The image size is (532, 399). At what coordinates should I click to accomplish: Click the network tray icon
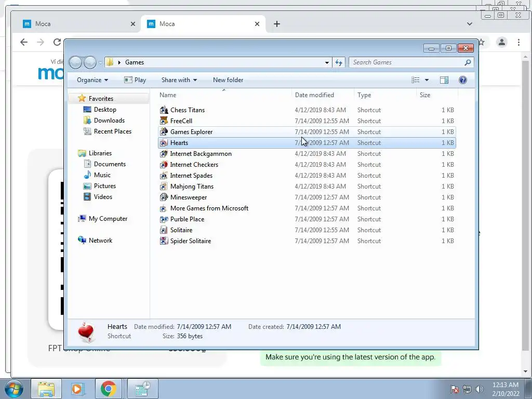[467, 389]
